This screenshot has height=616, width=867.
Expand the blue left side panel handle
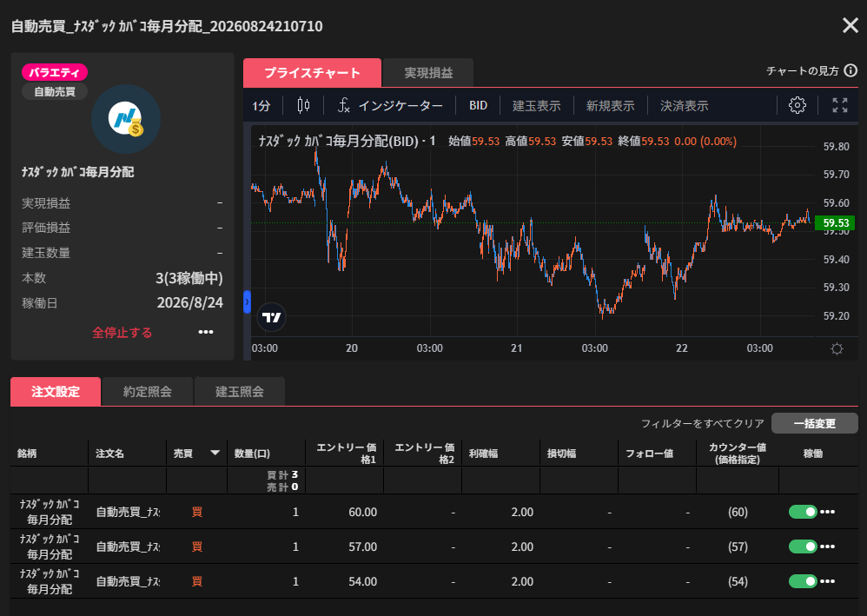[x=247, y=301]
